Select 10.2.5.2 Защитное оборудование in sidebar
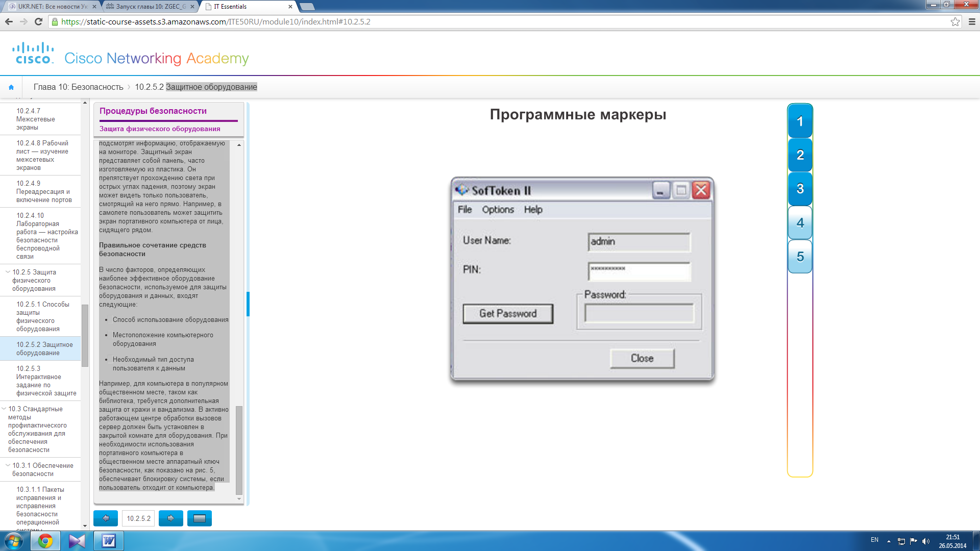This screenshot has height=551, width=980. coord(40,348)
